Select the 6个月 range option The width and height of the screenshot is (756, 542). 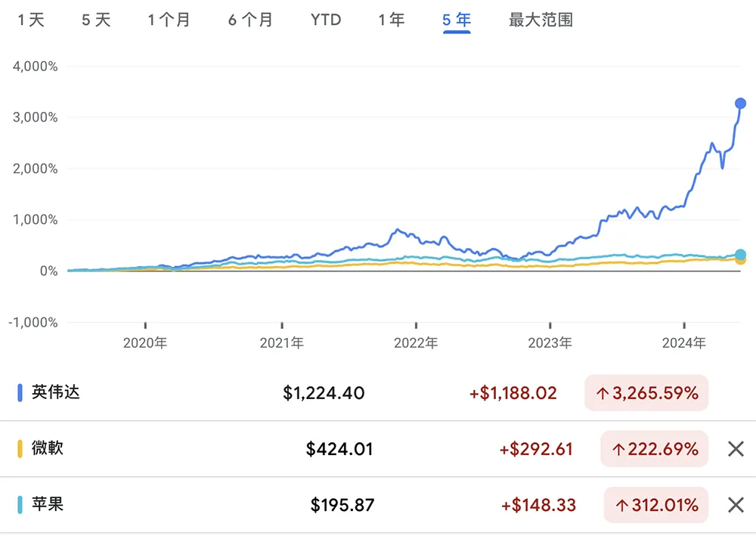pos(251,20)
